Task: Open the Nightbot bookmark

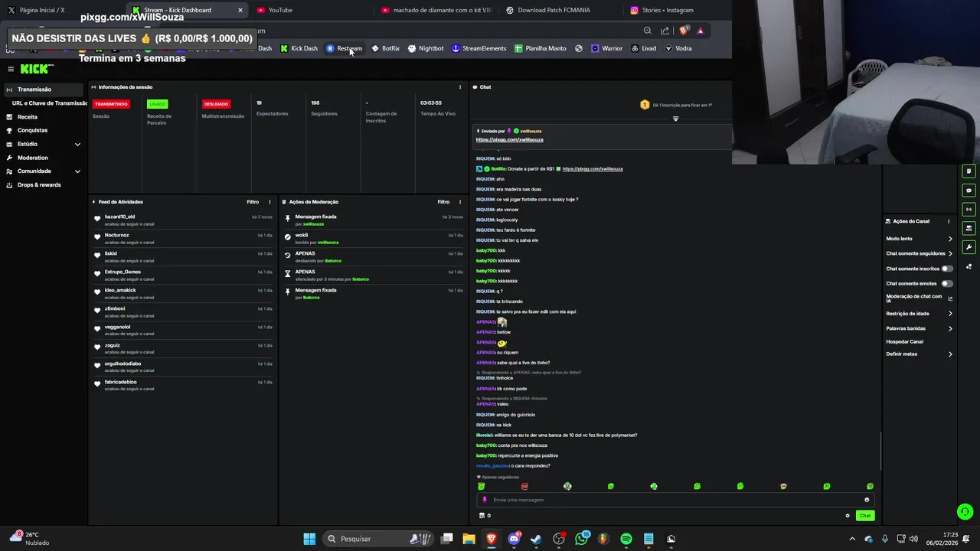Action: (x=426, y=48)
